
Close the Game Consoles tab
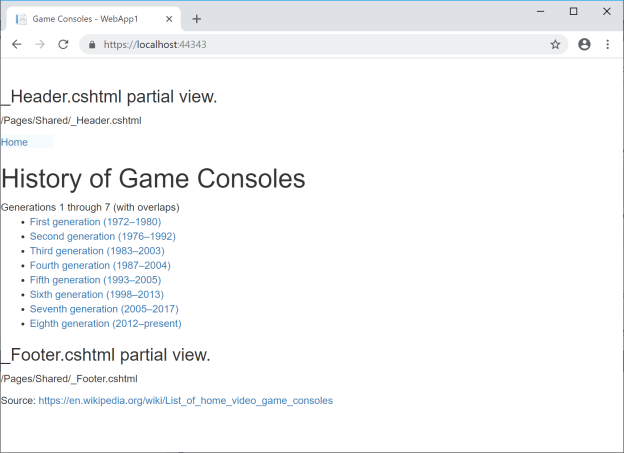169,19
